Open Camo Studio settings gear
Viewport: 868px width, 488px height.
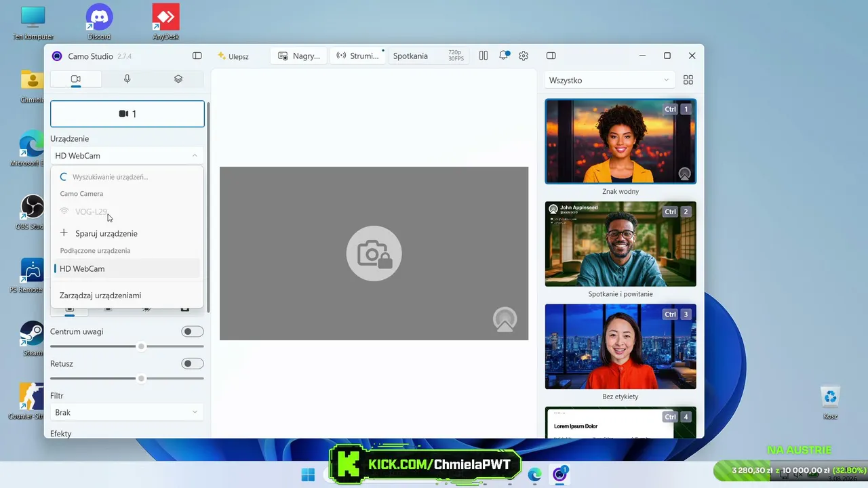(524, 56)
